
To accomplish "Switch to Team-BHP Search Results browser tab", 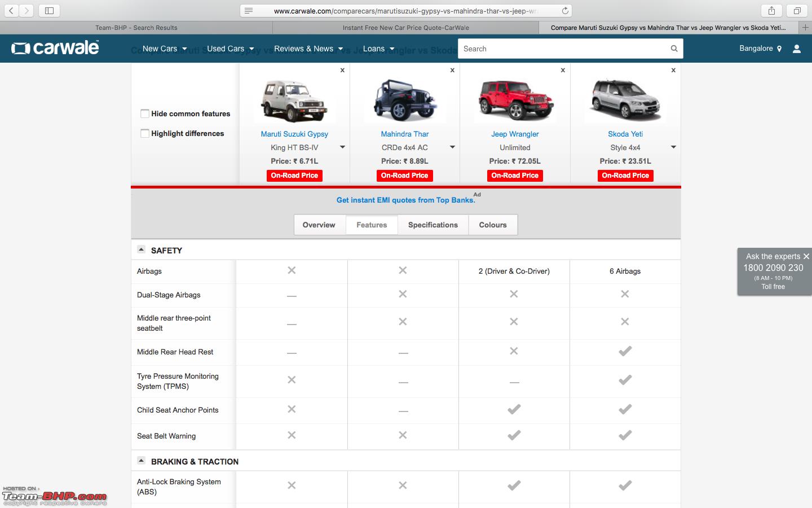I will click(136, 27).
